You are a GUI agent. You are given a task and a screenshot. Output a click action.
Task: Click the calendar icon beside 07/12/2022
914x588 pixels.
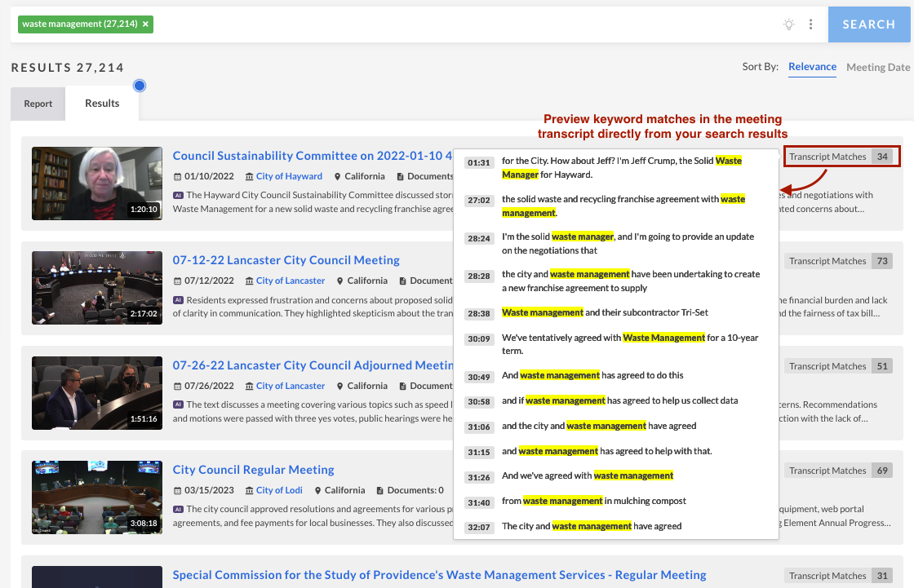click(177, 281)
